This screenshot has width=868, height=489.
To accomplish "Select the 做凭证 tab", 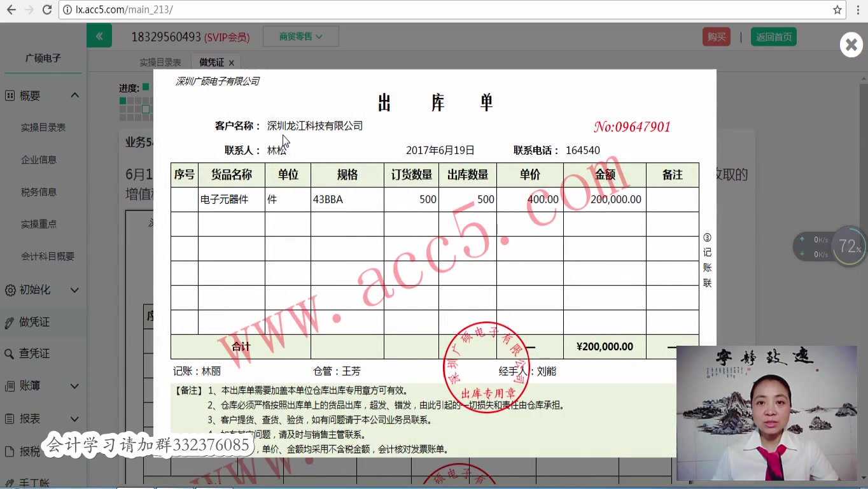I will point(211,62).
